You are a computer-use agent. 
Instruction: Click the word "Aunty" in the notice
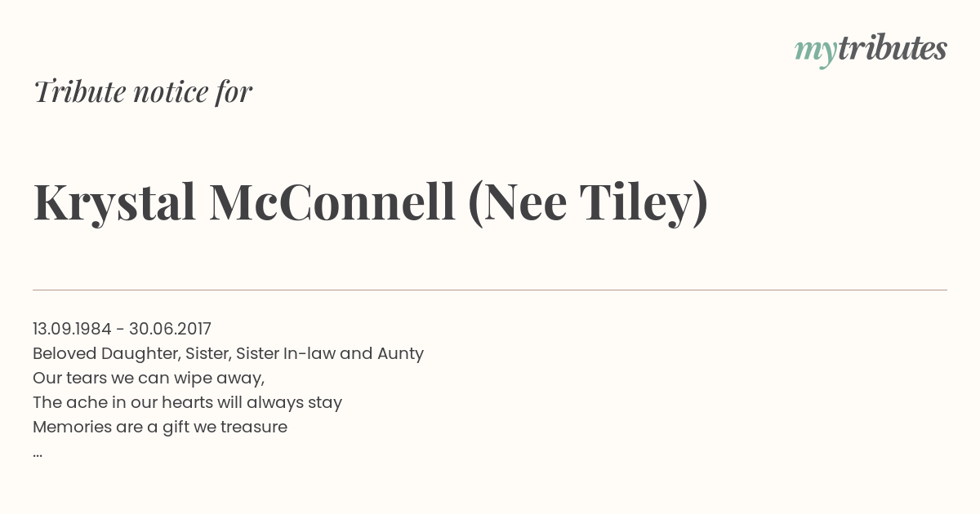coord(400,354)
